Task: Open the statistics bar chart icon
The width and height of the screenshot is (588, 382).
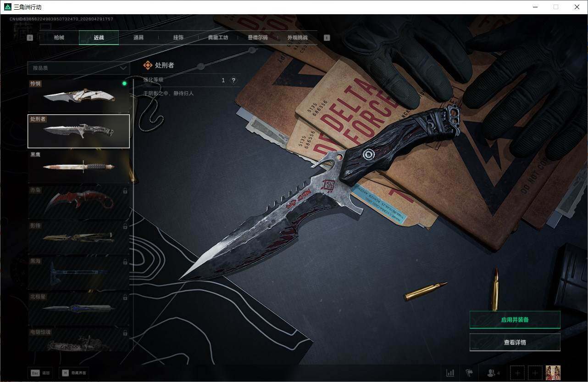Action: click(450, 373)
